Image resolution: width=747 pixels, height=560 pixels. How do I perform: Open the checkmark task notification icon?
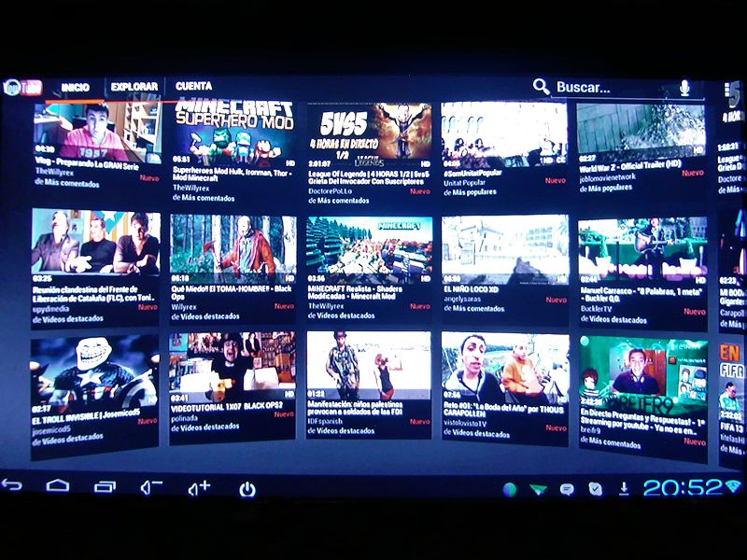(x=595, y=488)
